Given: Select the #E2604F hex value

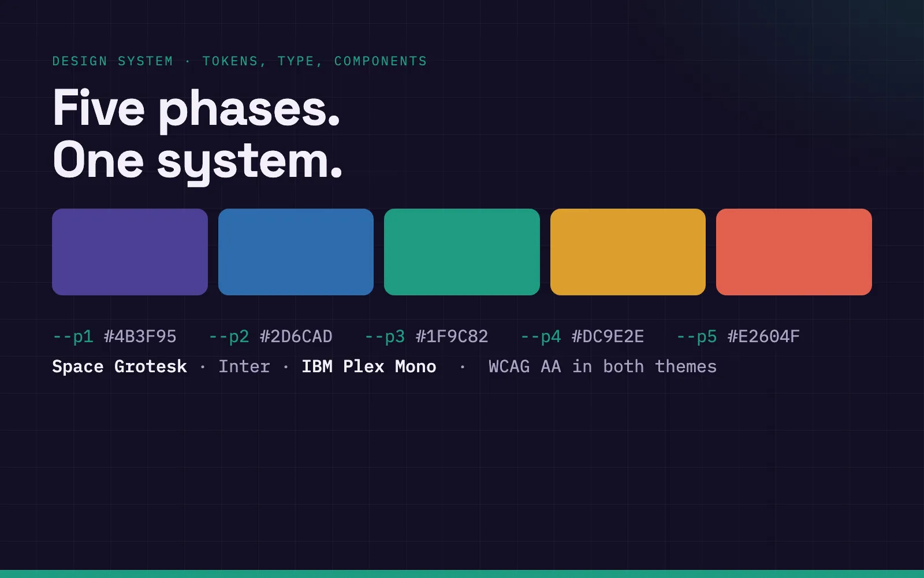Looking at the screenshot, I should coord(764,336).
